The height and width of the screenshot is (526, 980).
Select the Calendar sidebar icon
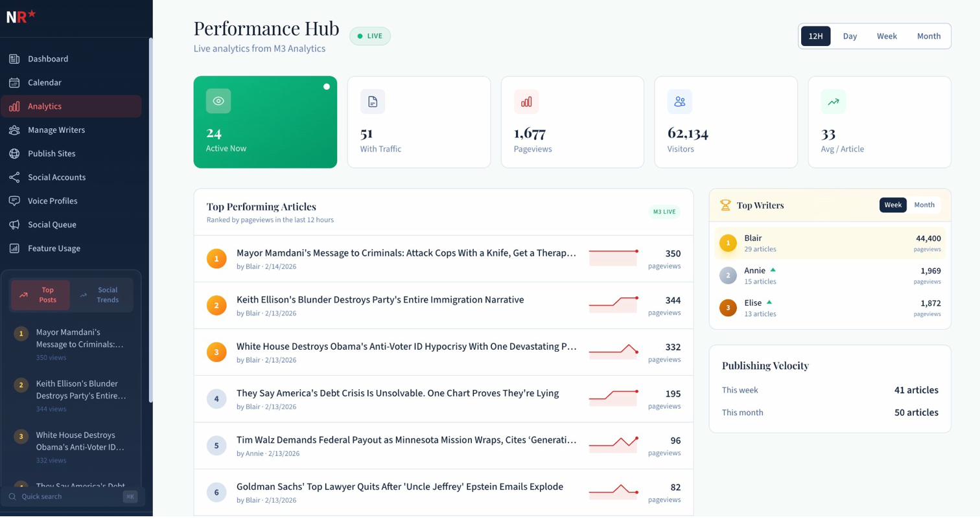coord(14,82)
